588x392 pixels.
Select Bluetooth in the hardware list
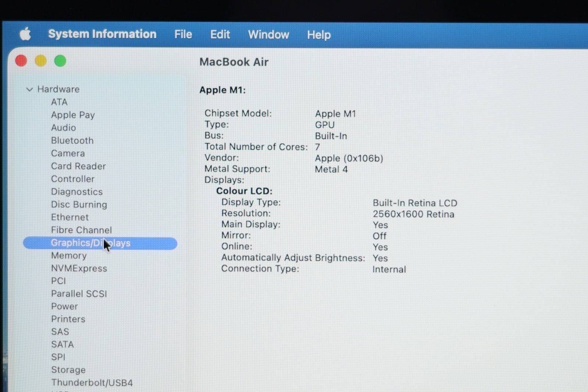(x=72, y=140)
